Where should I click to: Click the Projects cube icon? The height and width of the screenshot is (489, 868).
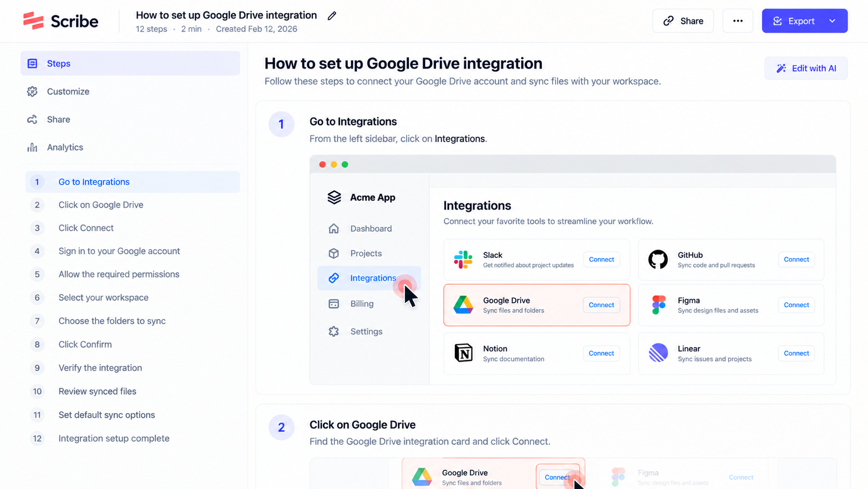(334, 254)
